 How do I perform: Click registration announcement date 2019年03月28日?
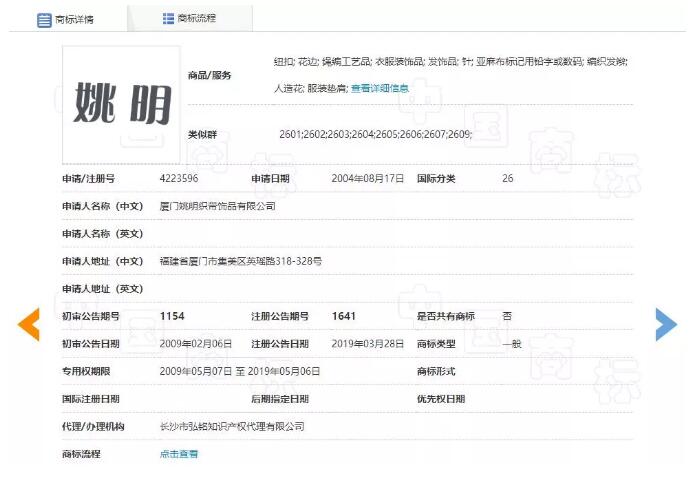click(368, 344)
